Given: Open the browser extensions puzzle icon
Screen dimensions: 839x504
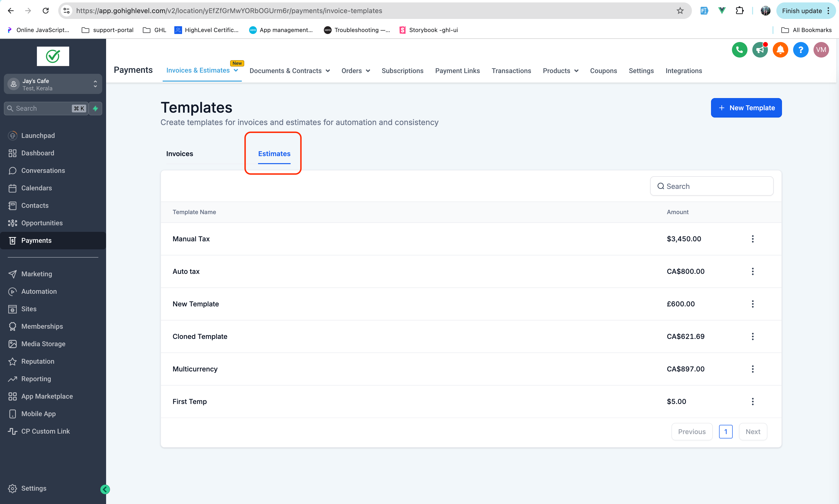Looking at the screenshot, I should point(739,11).
